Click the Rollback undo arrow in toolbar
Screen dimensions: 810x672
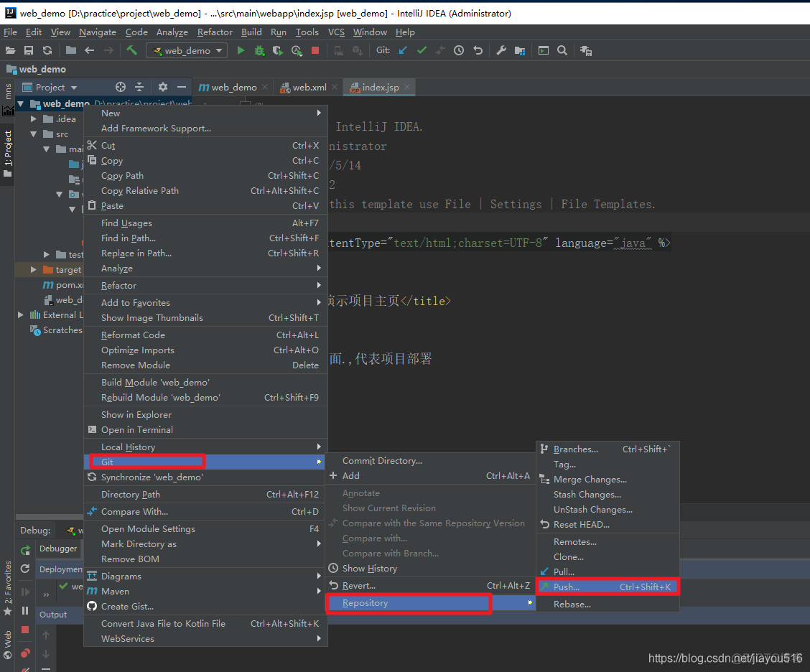[x=478, y=51]
